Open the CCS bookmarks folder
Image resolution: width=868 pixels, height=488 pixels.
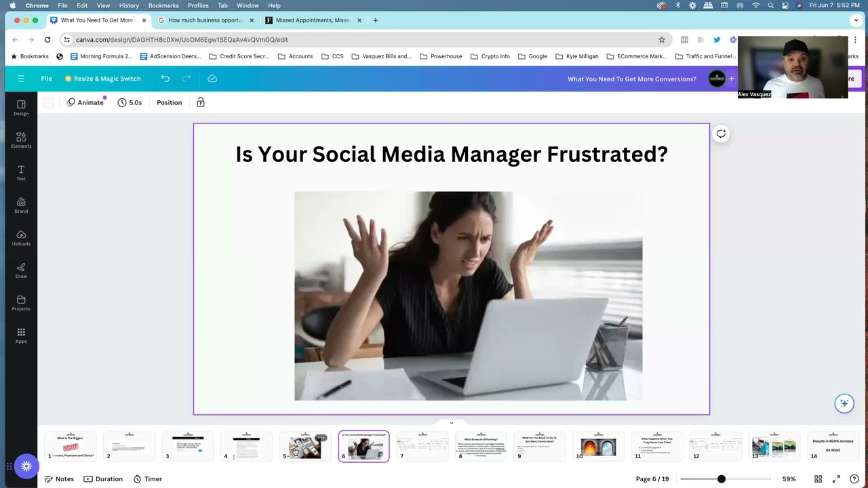[332, 56]
